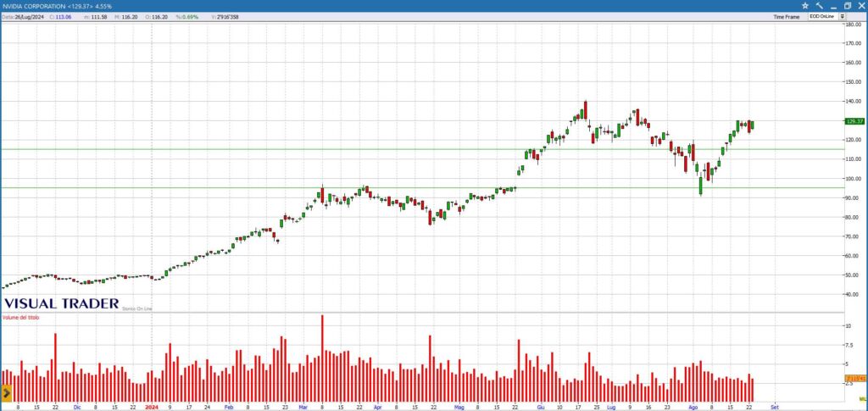Click the Feb month label on date axis
The image size is (868, 411).
point(229,407)
